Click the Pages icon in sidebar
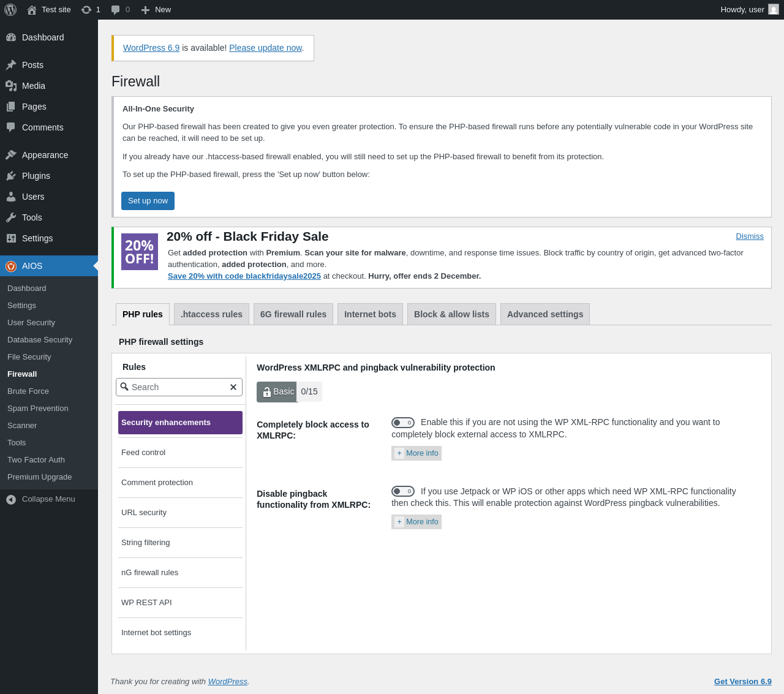 [x=11, y=107]
